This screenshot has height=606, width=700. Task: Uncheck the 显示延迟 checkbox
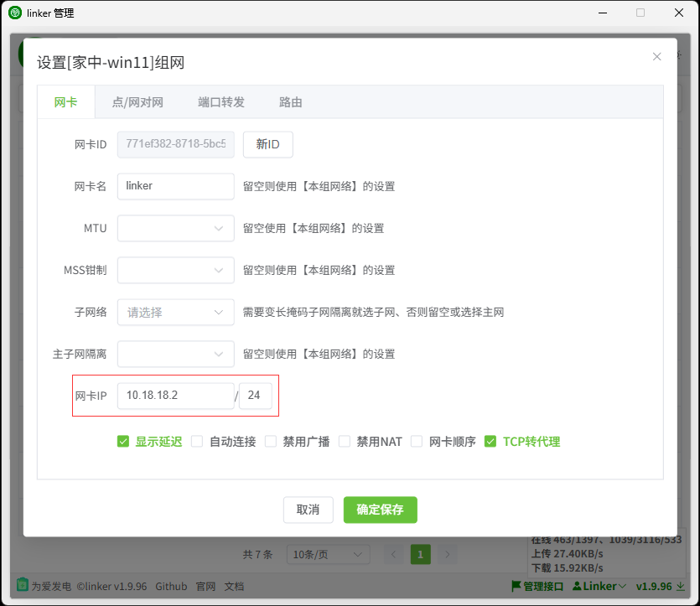(x=123, y=442)
